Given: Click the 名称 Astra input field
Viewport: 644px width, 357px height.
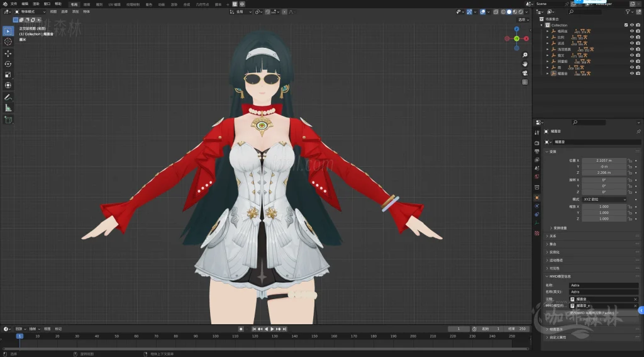Looking at the screenshot, I should pyautogui.click(x=604, y=285).
